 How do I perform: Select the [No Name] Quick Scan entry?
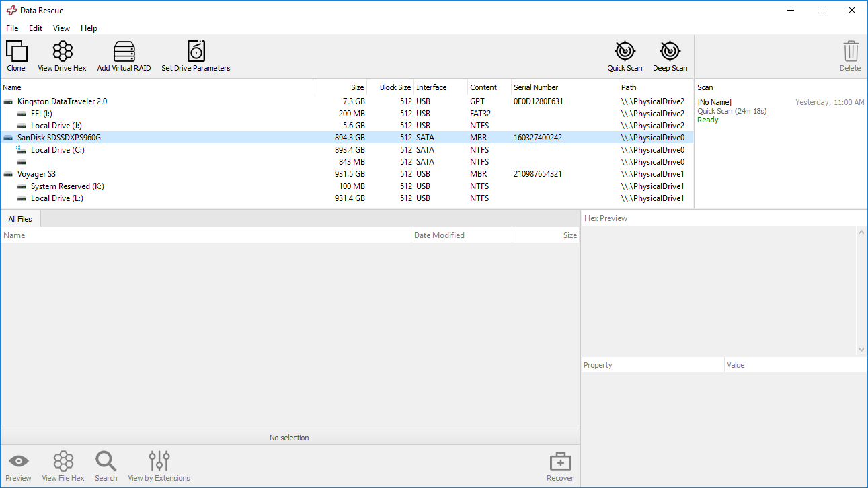coord(781,111)
